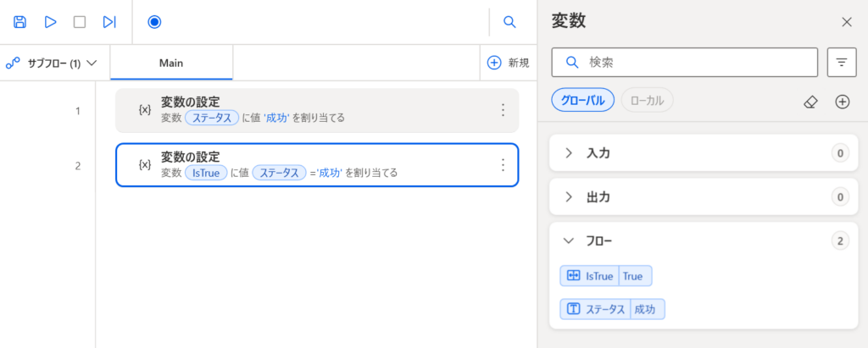Open the サブフロー (1) dropdown

52,64
